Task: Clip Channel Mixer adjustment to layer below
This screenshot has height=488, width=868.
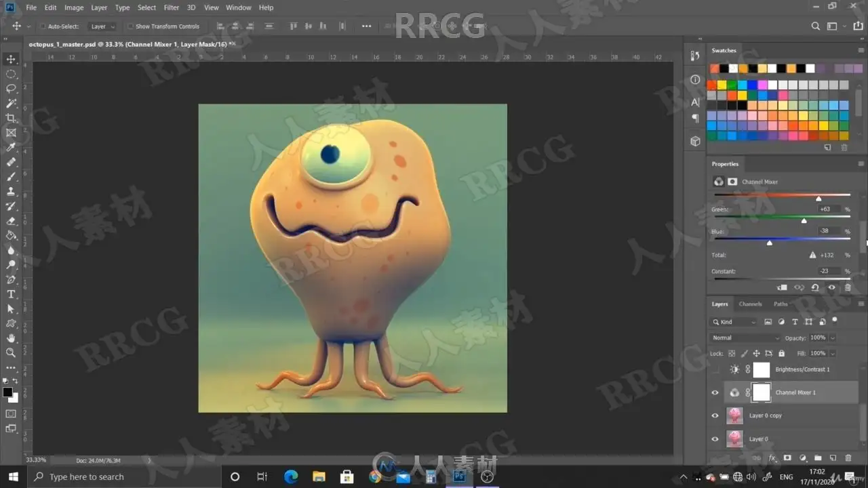Action: click(783, 287)
